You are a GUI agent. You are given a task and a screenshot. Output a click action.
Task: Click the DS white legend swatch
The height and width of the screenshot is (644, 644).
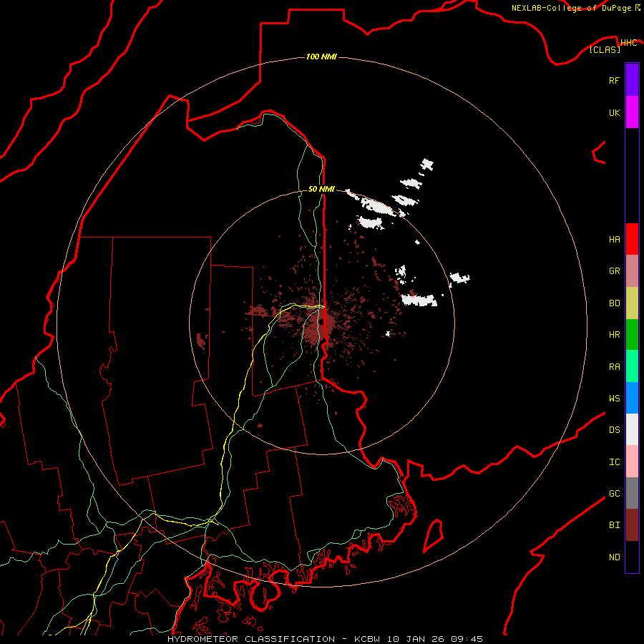(x=632, y=429)
